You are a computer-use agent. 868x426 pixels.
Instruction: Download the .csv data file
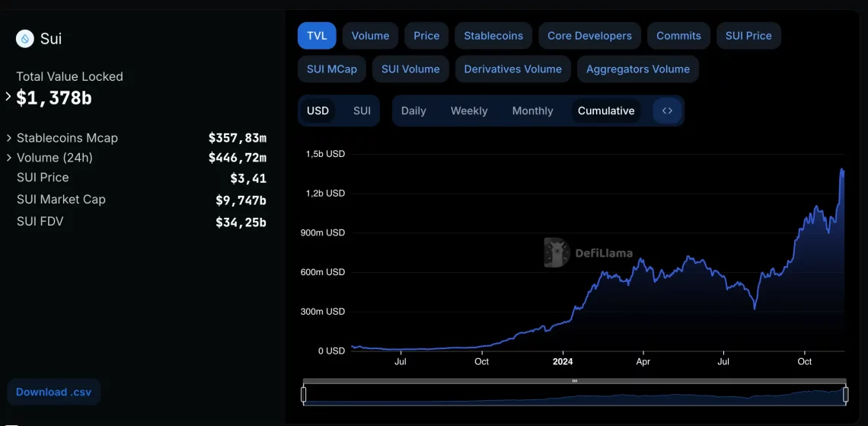[53, 392]
